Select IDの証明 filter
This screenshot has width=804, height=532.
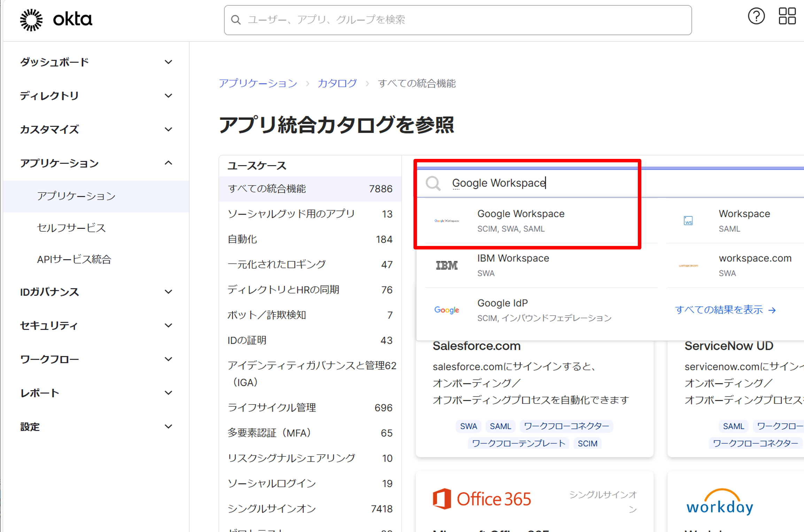pyautogui.click(x=310, y=340)
